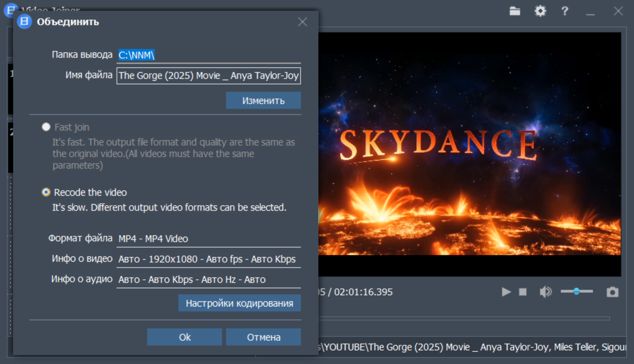This screenshot has width=634, height=364.
Task: Open settings via the gear icon
Action: tap(540, 11)
